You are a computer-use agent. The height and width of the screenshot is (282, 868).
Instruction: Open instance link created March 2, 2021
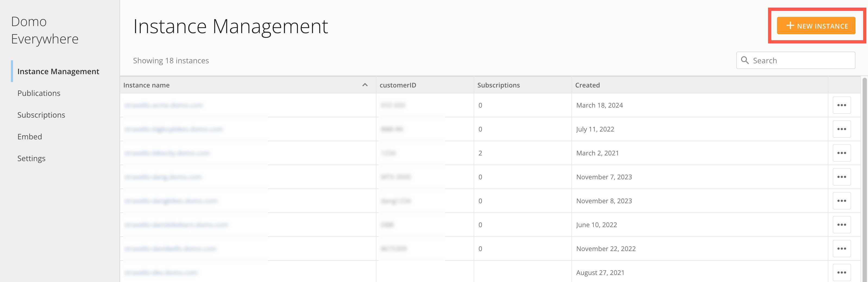click(x=167, y=153)
